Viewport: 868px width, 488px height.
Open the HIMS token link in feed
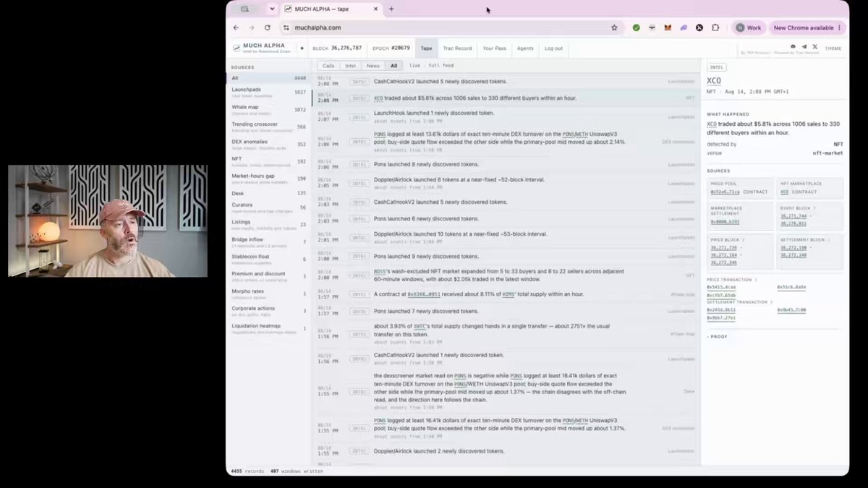[509, 294]
